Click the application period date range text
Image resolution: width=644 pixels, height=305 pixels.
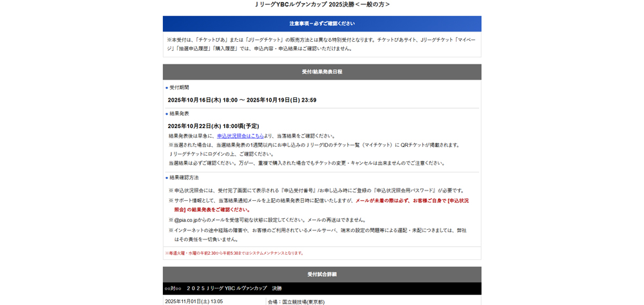point(242,100)
